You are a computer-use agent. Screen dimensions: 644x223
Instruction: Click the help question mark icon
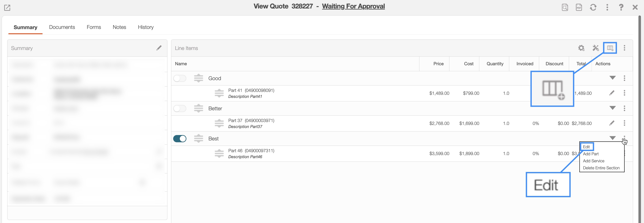point(621,7)
